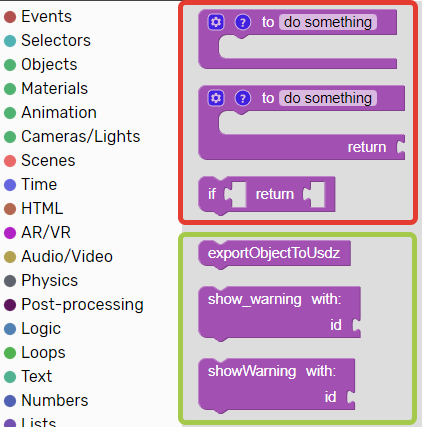Viewport: 422px width, 427px height.
Task: Choose the Materials category
Action: pos(46,89)
